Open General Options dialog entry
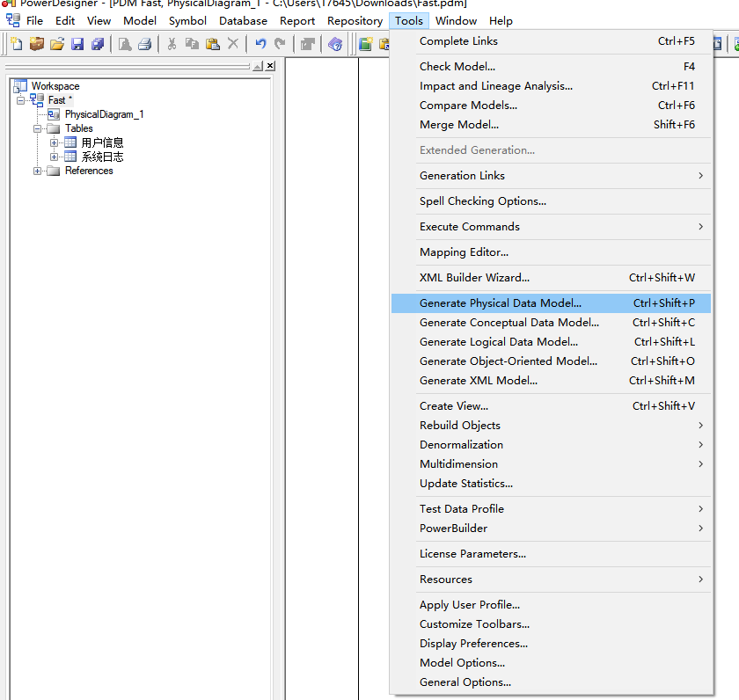This screenshot has height=700, width=739. (551, 682)
